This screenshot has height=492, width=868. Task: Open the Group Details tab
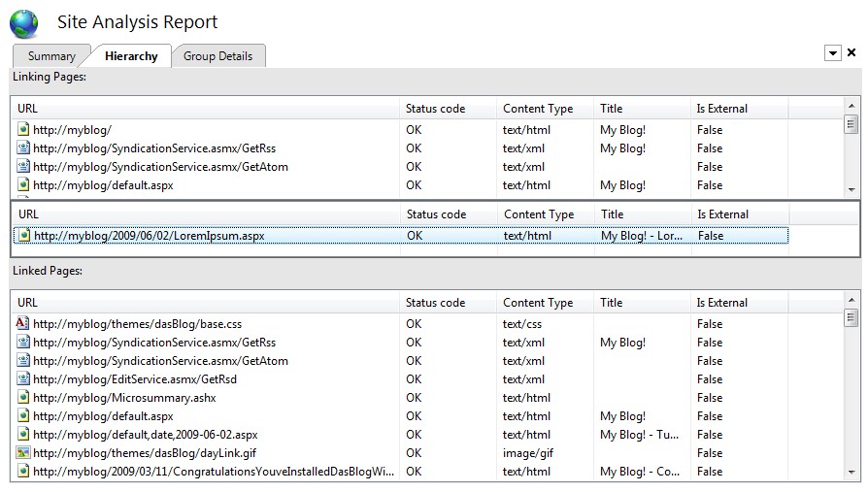tap(218, 56)
